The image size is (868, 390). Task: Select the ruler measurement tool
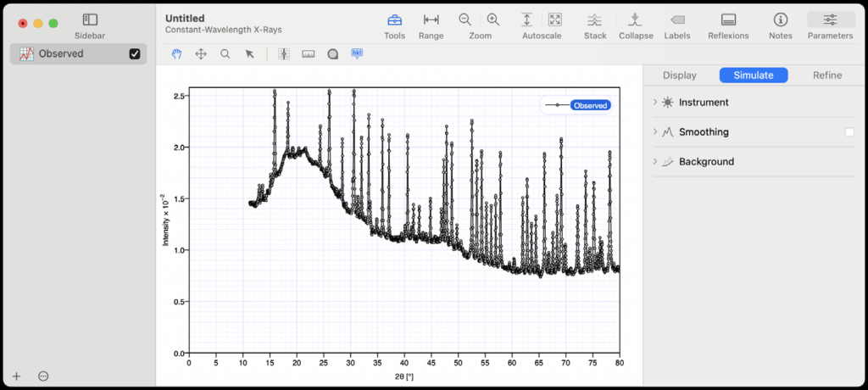(x=308, y=53)
